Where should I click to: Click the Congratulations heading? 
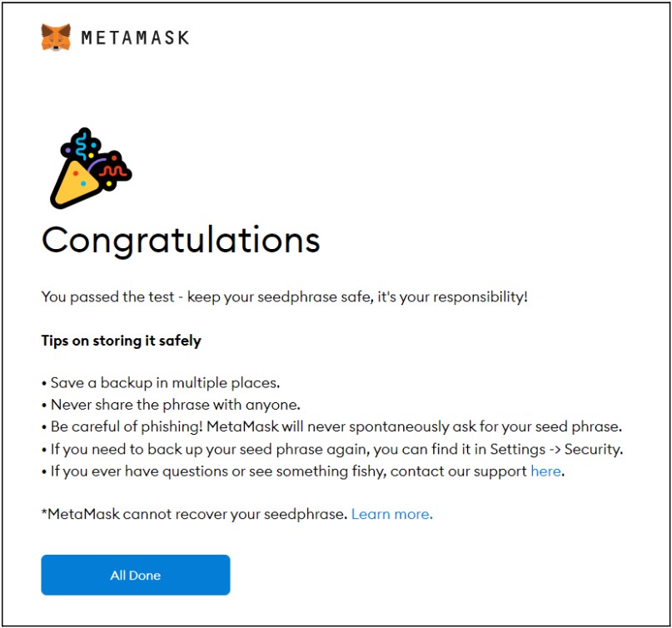coord(181,240)
